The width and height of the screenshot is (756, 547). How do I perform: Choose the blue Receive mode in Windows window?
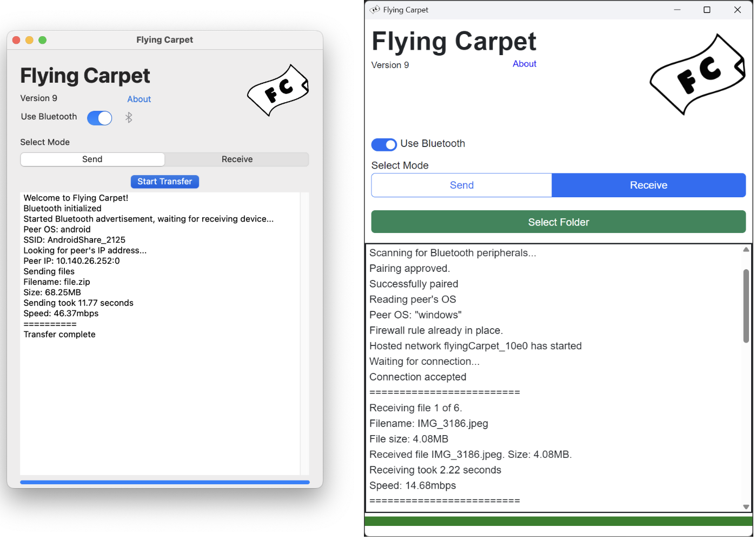click(648, 185)
